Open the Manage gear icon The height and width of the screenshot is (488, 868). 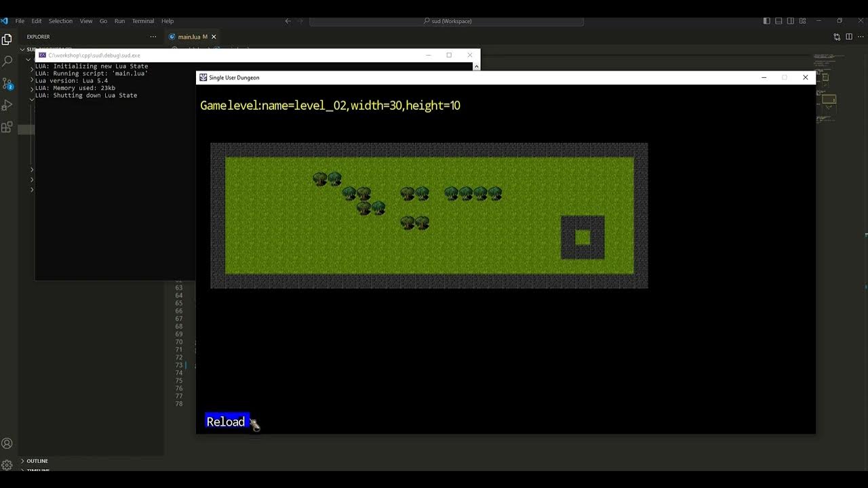click(7, 465)
